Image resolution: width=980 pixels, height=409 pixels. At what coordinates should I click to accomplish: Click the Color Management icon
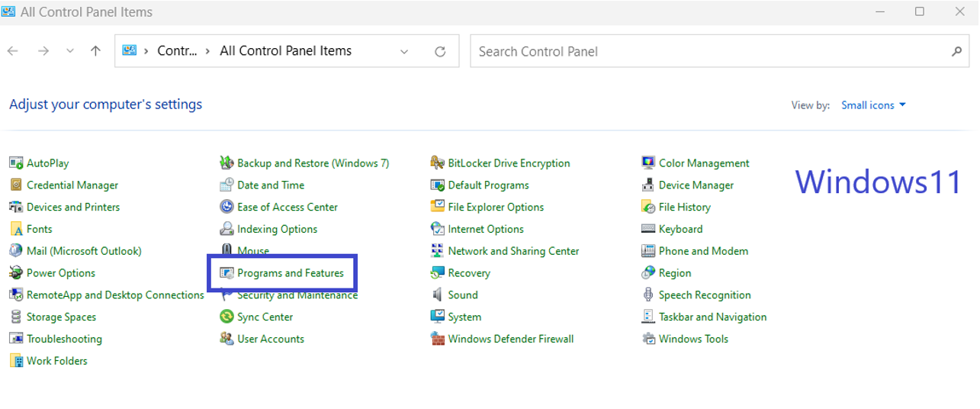pyautogui.click(x=648, y=163)
